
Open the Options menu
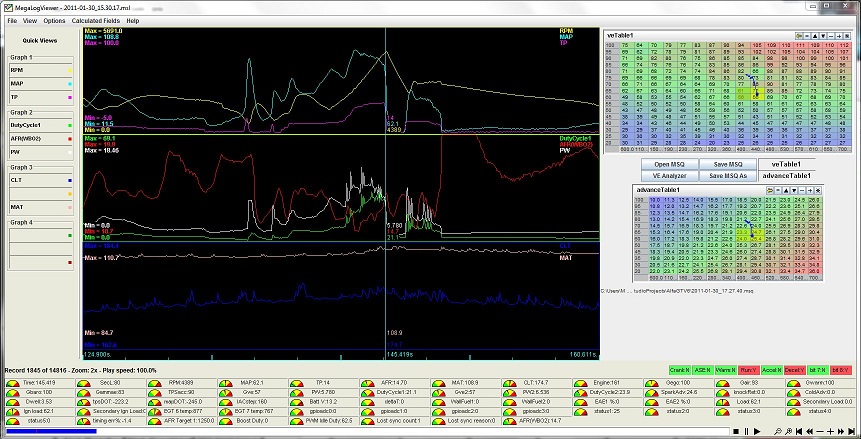click(54, 20)
